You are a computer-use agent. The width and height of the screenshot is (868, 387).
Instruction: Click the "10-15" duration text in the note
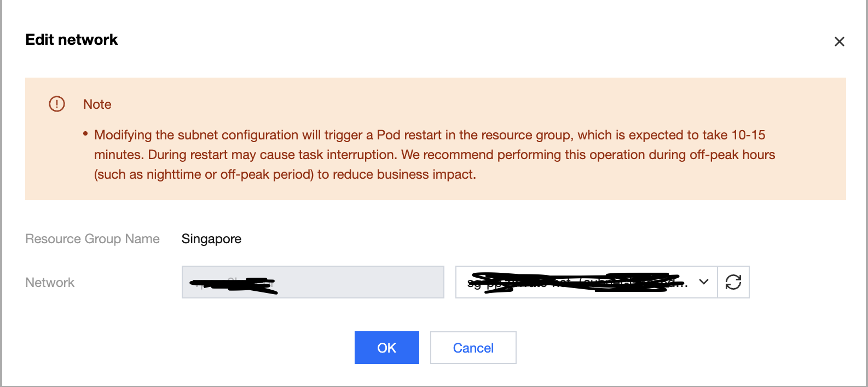[x=748, y=135]
